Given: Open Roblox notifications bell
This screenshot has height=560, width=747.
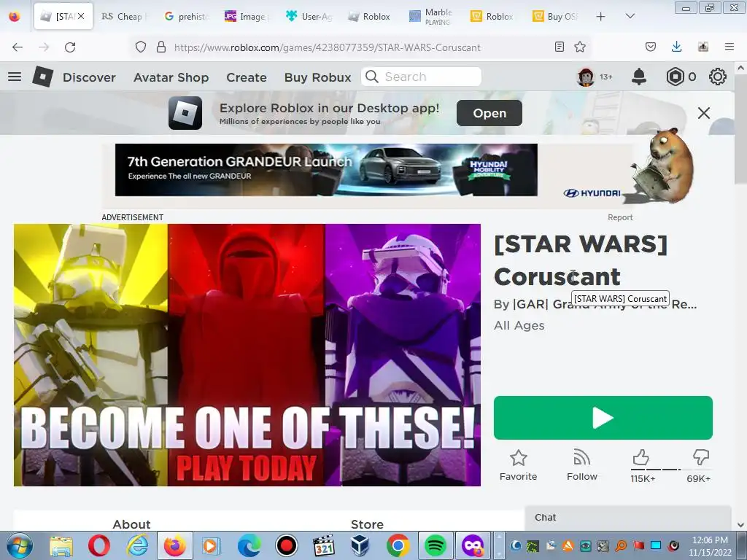Looking at the screenshot, I should (x=639, y=77).
